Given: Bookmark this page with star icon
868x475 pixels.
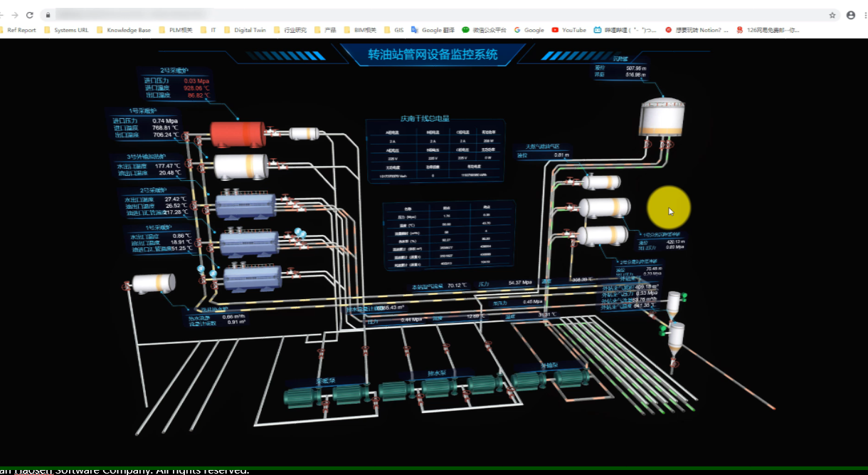Looking at the screenshot, I should click(832, 15).
